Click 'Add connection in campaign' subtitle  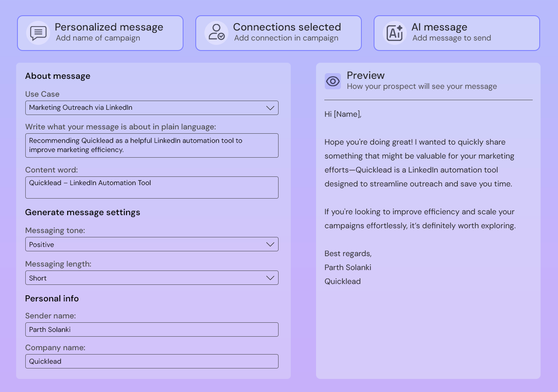point(286,38)
